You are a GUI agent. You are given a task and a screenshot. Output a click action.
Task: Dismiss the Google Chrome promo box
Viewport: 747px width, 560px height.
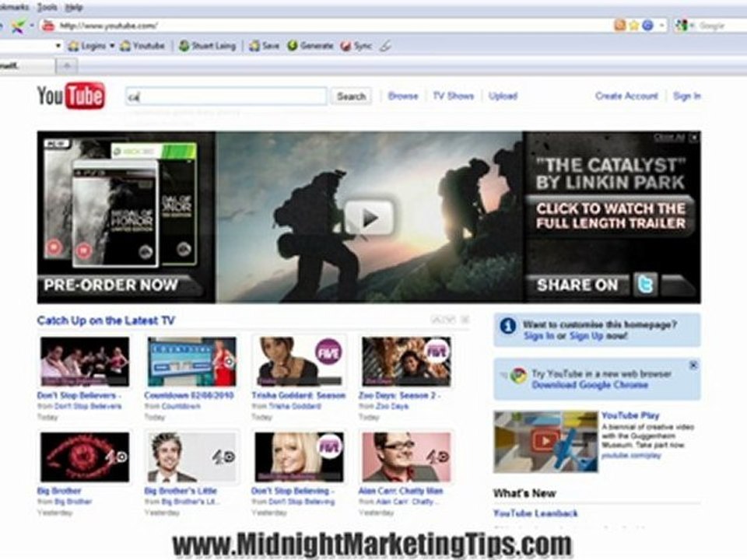tap(693, 366)
